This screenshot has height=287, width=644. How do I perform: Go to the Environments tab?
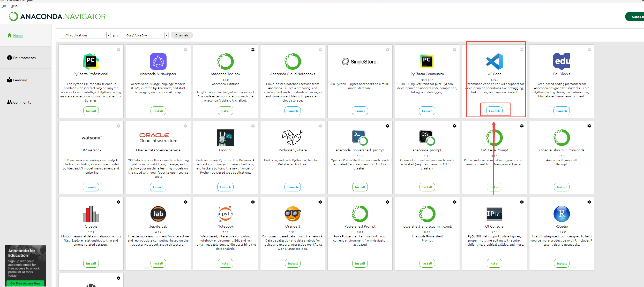(24, 58)
